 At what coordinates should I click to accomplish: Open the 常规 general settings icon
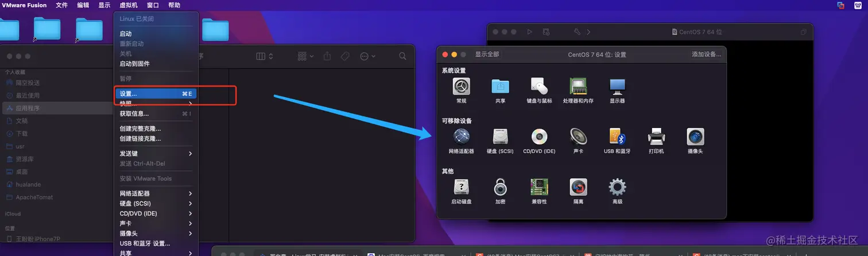coord(461,87)
